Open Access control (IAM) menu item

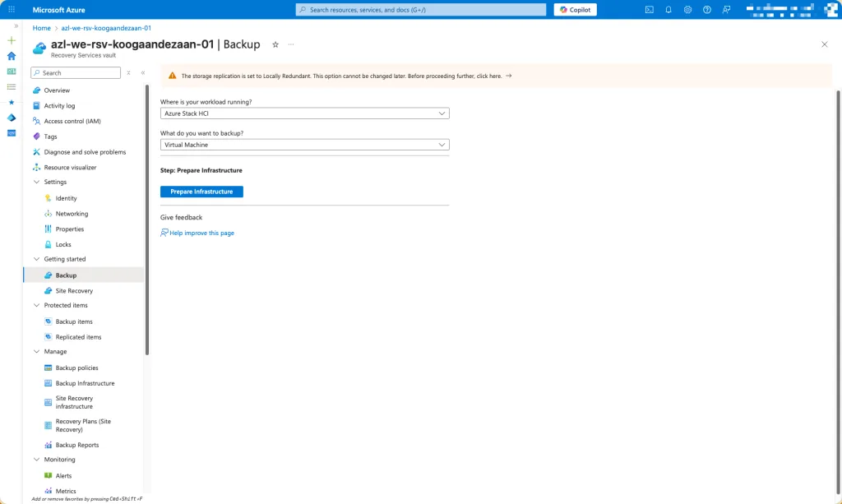click(x=72, y=121)
